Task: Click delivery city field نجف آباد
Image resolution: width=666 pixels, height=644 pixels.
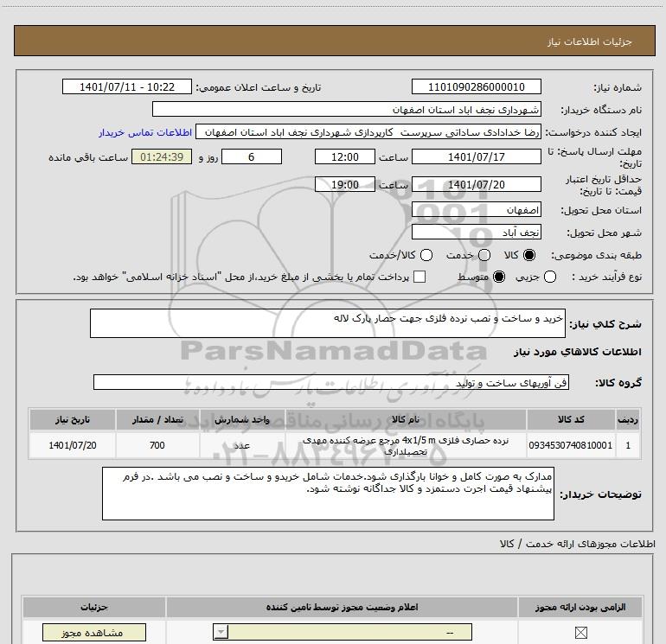Action: (x=476, y=233)
